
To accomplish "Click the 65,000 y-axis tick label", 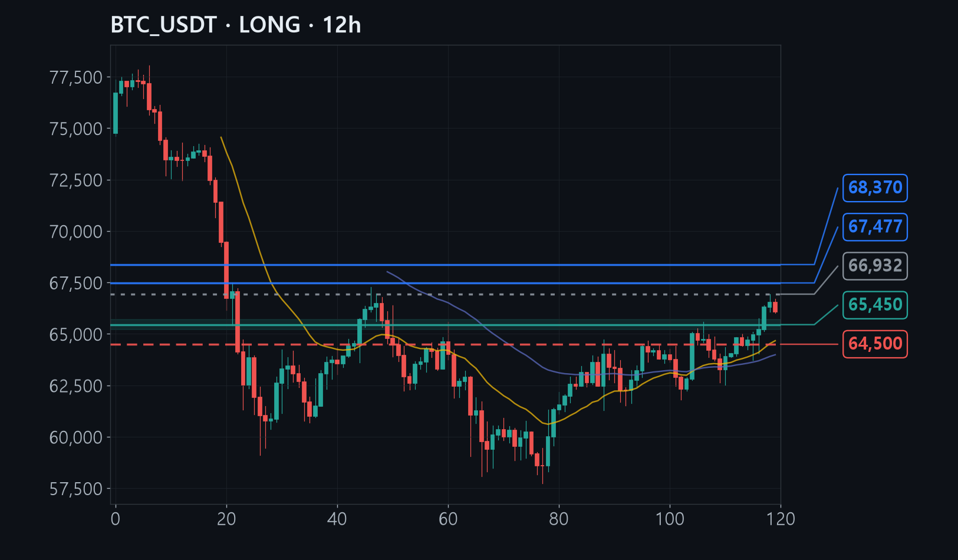I will (76, 334).
